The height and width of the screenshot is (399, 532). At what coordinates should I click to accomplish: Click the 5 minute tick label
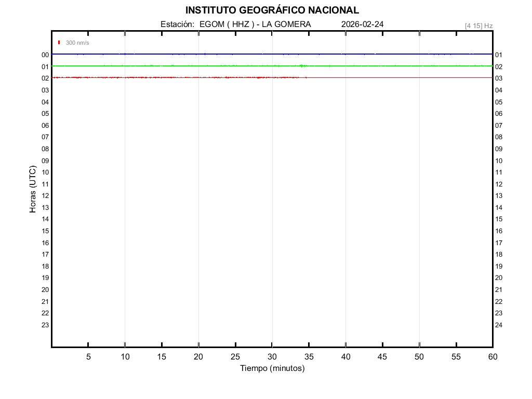click(88, 357)
